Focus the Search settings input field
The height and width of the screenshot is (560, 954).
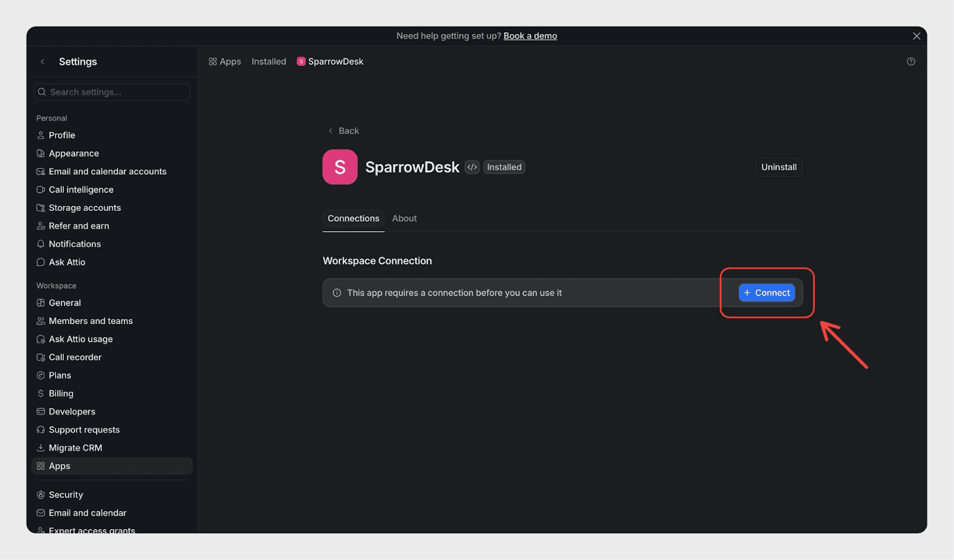[x=113, y=92]
